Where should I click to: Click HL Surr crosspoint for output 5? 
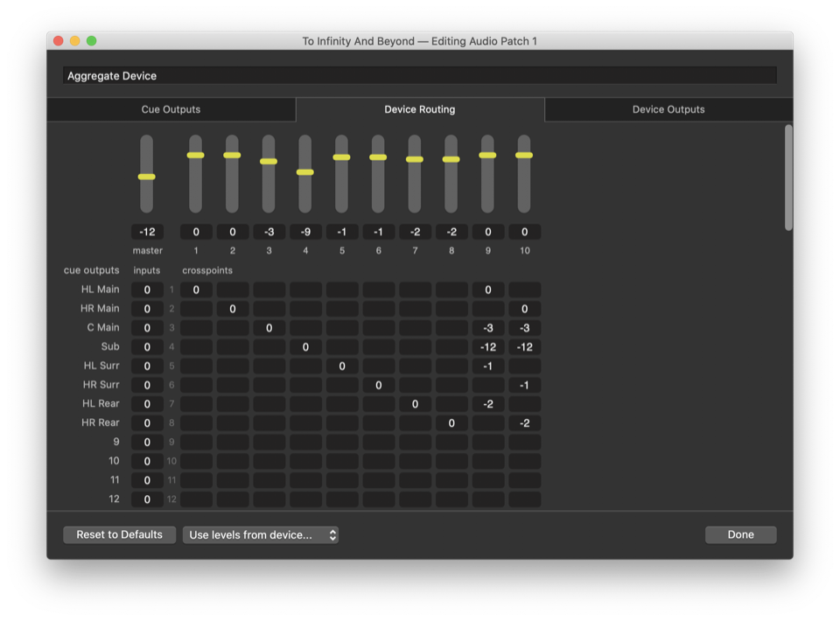click(x=342, y=366)
